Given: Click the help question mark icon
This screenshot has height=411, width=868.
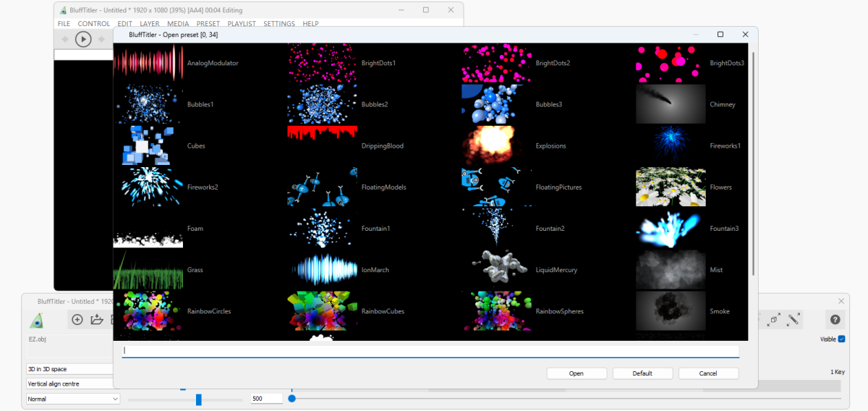Looking at the screenshot, I should 835,320.
